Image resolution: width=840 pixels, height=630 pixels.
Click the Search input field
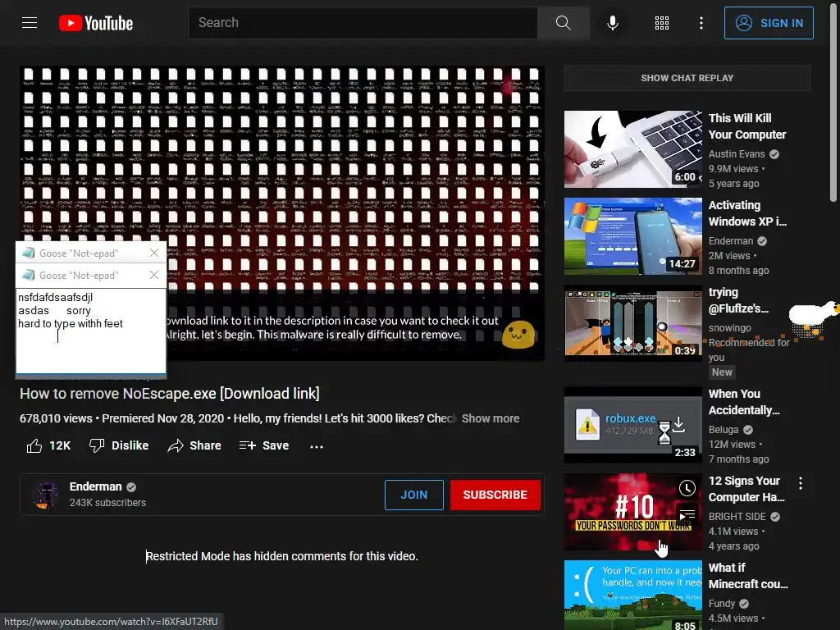click(x=363, y=22)
